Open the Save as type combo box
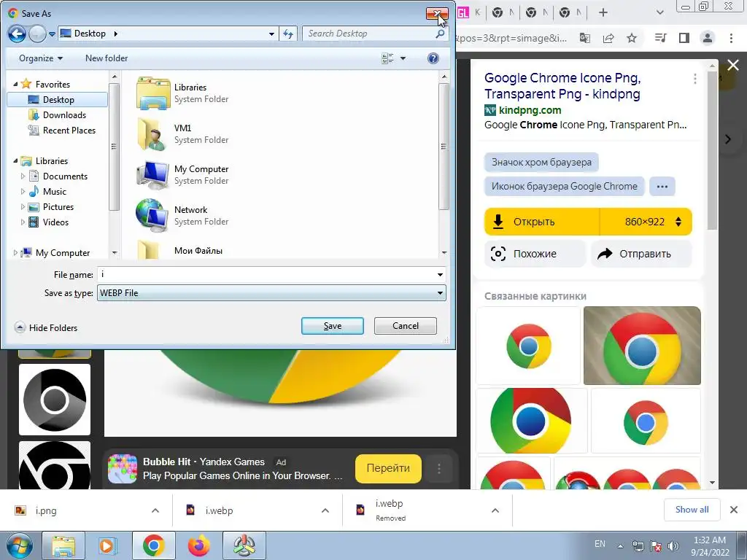The width and height of the screenshot is (747, 560). click(271, 293)
